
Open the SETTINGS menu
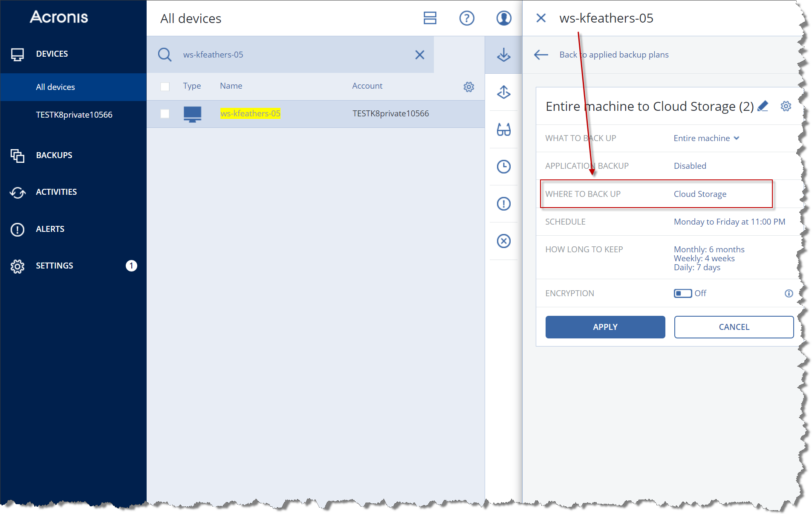(55, 266)
